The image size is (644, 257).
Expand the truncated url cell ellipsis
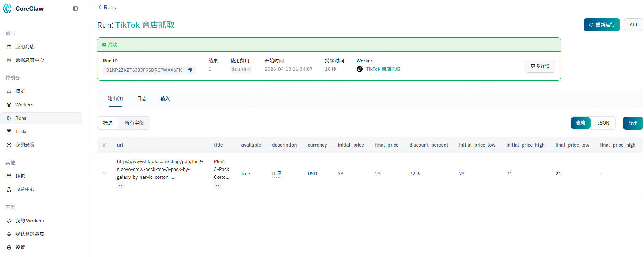pyautogui.click(x=121, y=185)
